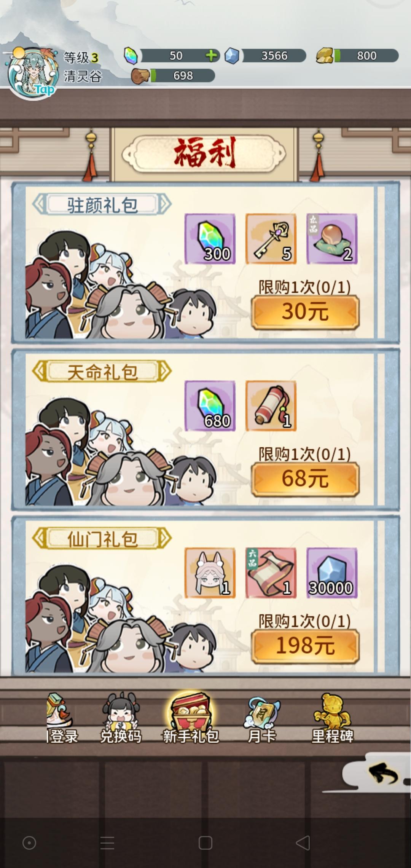Viewport: 411px width, 868px height.
Task: Buy the 天命礼包 for 68元
Action: pyautogui.click(x=305, y=479)
